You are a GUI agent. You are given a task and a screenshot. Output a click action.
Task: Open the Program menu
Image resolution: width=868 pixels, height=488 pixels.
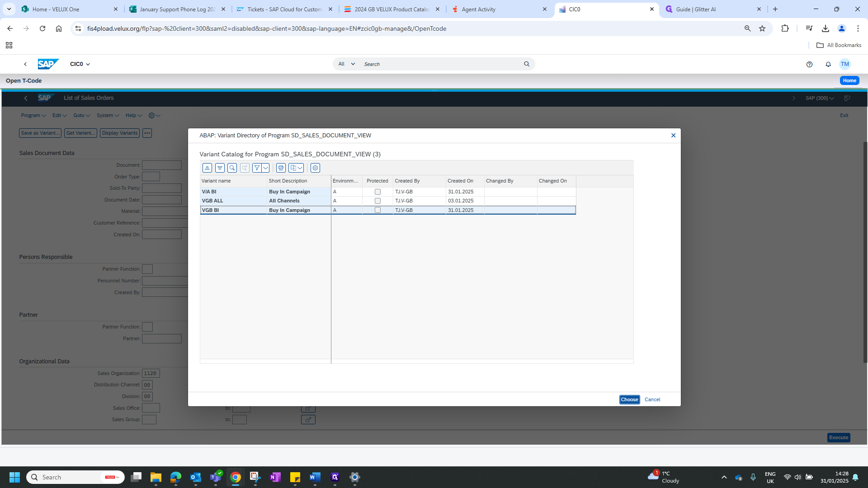pos(33,116)
